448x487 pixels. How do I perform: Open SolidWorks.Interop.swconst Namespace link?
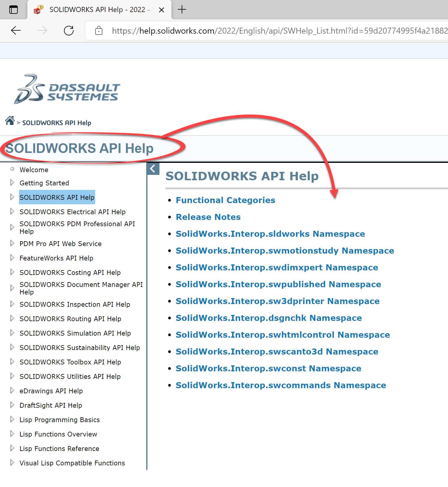268,368
